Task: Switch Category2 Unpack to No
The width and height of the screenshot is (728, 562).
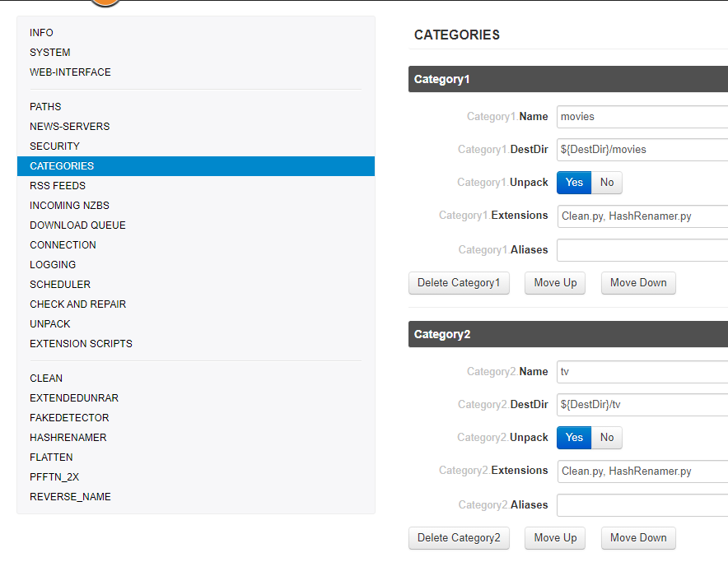Action: tap(607, 438)
